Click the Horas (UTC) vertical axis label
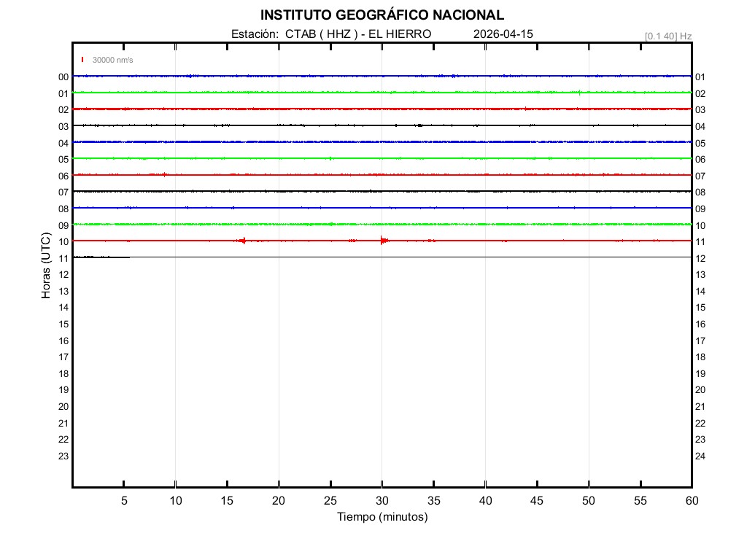Viewport: 747px width, 560px height. tap(46, 266)
